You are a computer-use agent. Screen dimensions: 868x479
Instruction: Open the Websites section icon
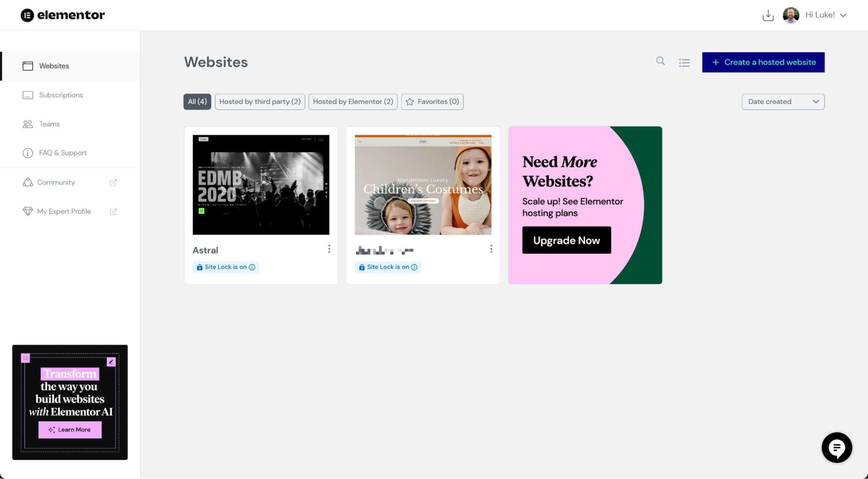click(x=27, y=66)
